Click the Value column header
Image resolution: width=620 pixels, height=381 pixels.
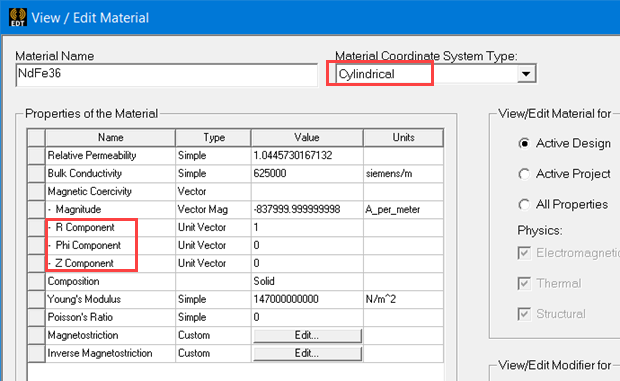[x=307, y=138]
